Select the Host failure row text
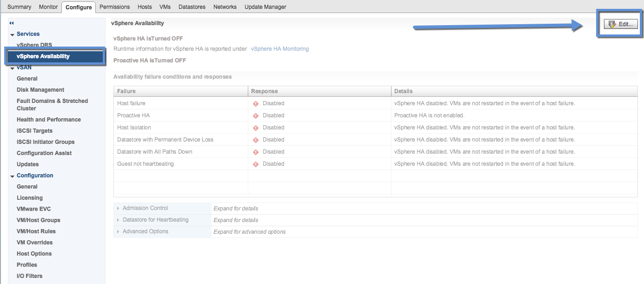The image size is (644, 284). point(131,103)
